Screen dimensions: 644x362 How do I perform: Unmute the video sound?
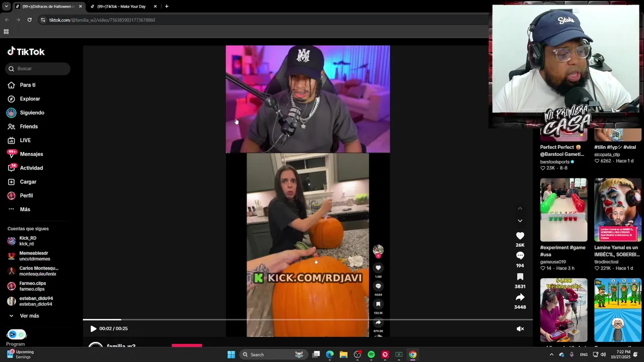pos(520,329)
